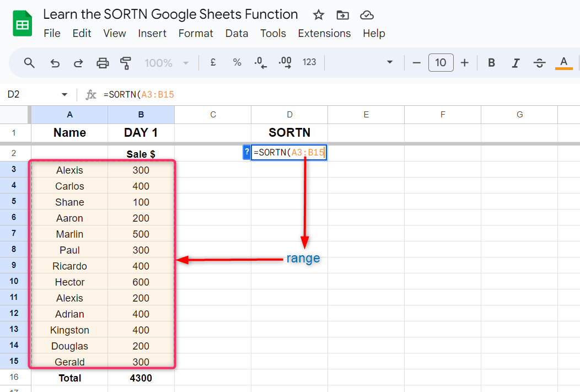Activate the paint format tool
580x392 pixels.
pos(126,63)
